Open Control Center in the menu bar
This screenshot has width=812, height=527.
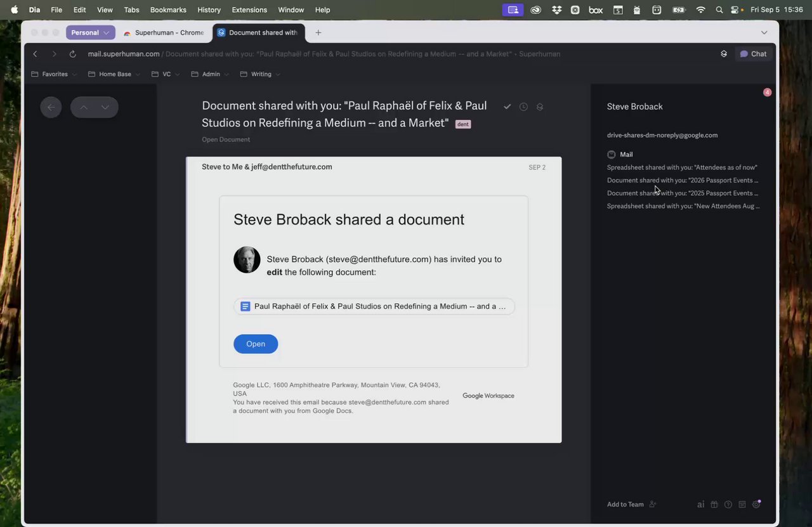[736, 10]
